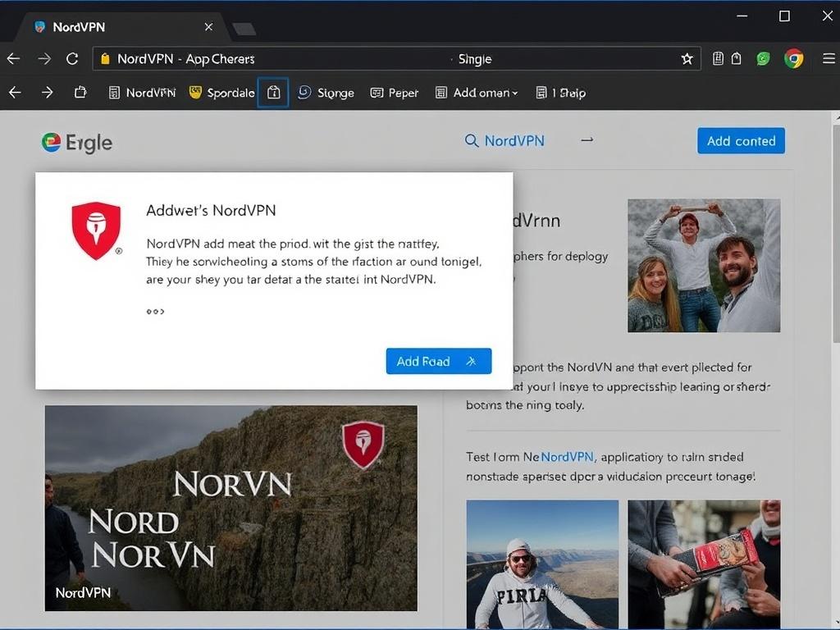The height and width of the screenshot is (630, 840).
Task: Open the man in white hoodie photo
Action: coord(542,564)
